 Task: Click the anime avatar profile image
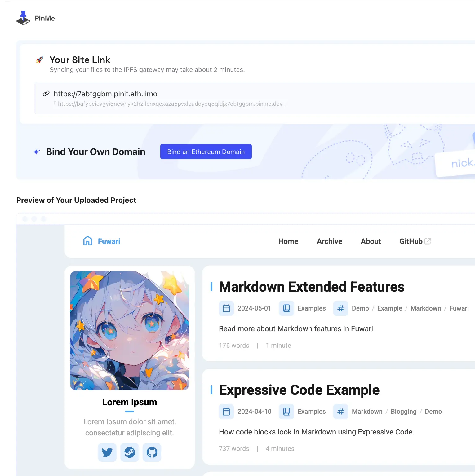(130, 331)
